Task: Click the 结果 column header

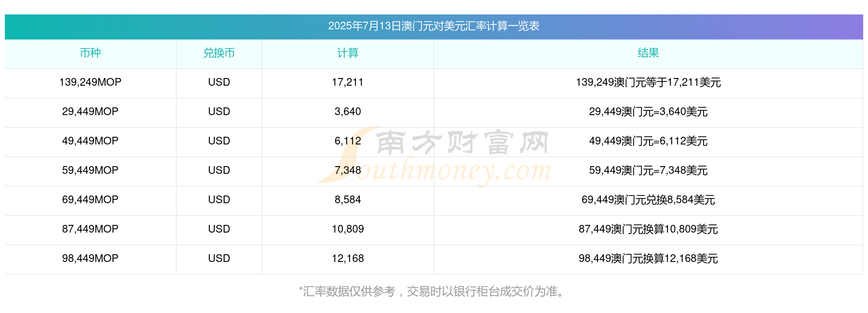Action: 648,53
